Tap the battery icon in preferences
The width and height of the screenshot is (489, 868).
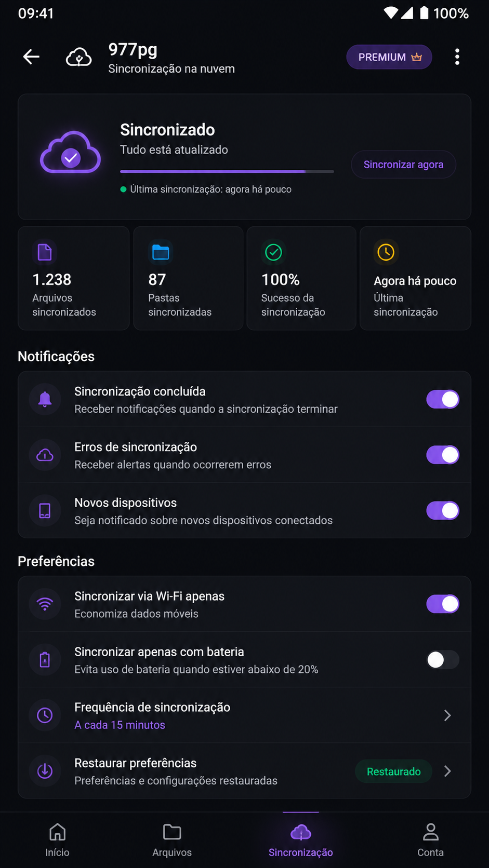click(45, 660)
